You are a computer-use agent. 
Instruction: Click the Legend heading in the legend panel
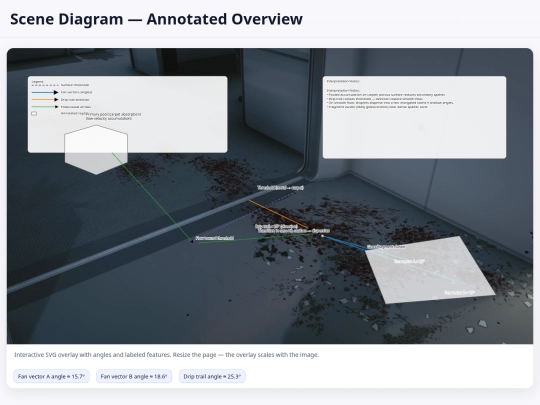[38, 82]
